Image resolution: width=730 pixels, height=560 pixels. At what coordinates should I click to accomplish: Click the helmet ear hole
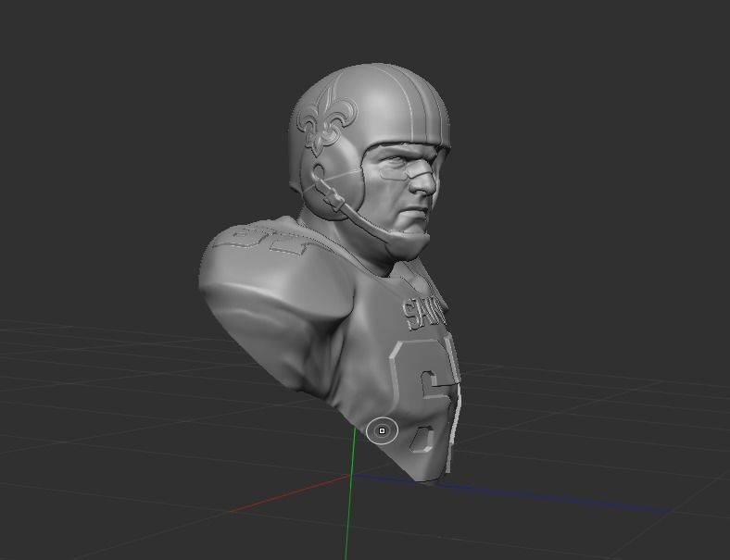pyautogui.click(x=319, y=173)
